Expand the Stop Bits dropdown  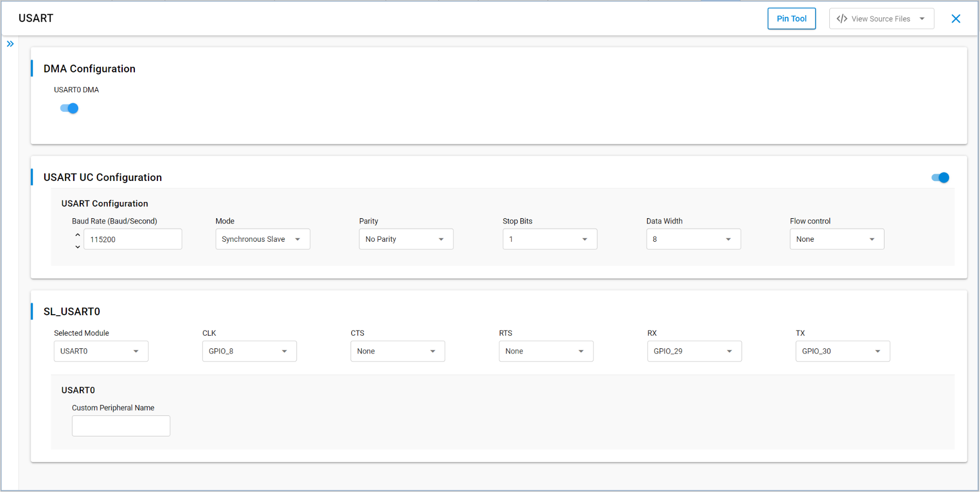[550, 239]
